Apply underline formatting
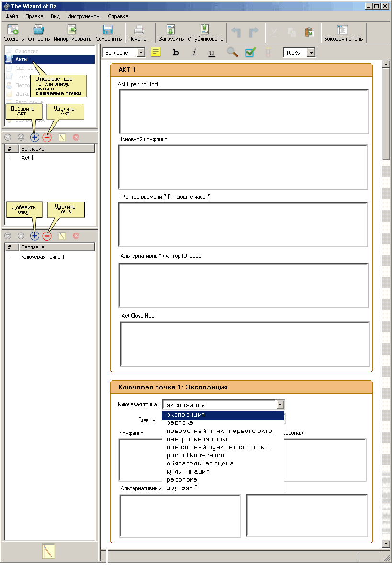Viewport: 392px width, 565px height. (x=212, y=53)
